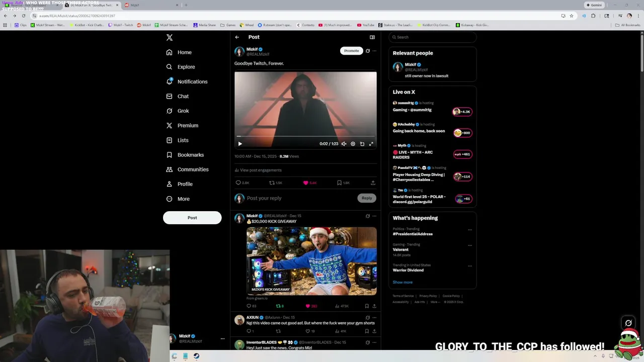Open more options for Warrior Dividend trend
The height and width of the screenshot is (362, 644).
coord(470,266)
